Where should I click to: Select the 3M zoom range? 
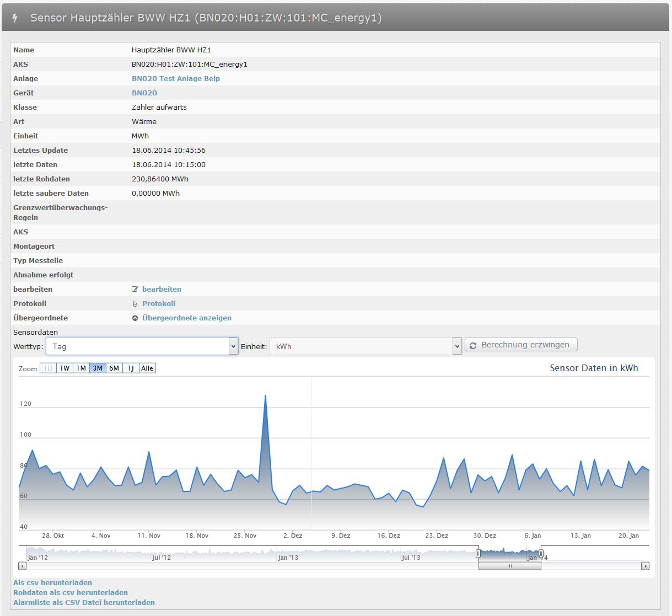[98, 368]
